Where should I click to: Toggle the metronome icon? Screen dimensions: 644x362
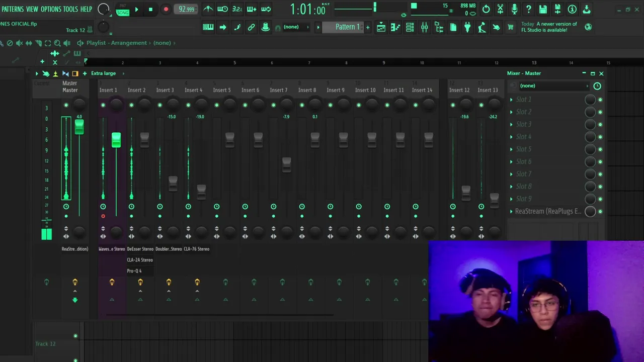pyautogui.click(x=208, y=9)
